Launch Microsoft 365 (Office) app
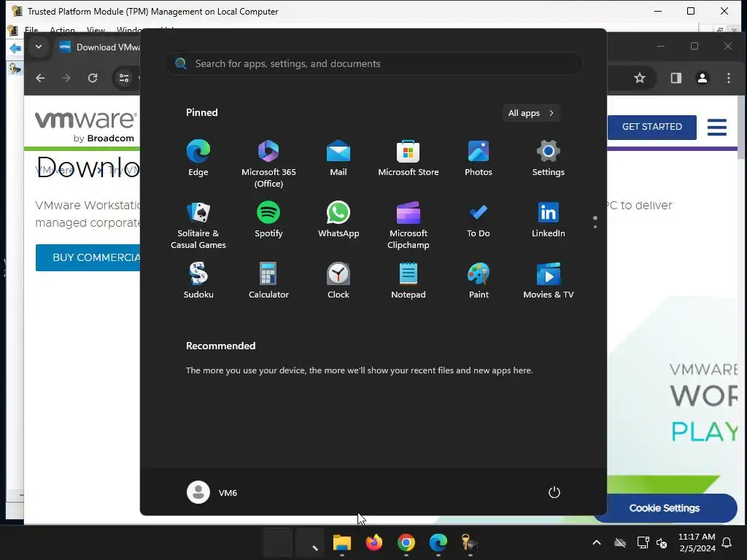 tap(268, 163)
